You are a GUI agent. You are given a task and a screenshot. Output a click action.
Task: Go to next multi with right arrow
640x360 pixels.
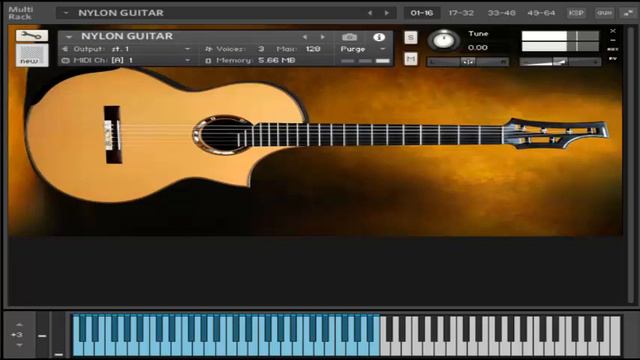(x=387, y=13)
